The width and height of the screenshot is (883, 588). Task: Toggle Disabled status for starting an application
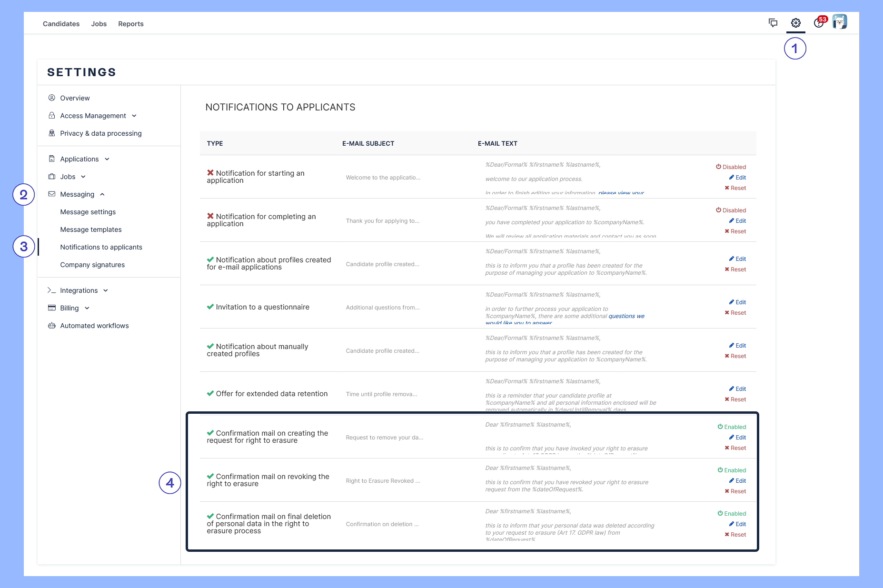(731, 167)
